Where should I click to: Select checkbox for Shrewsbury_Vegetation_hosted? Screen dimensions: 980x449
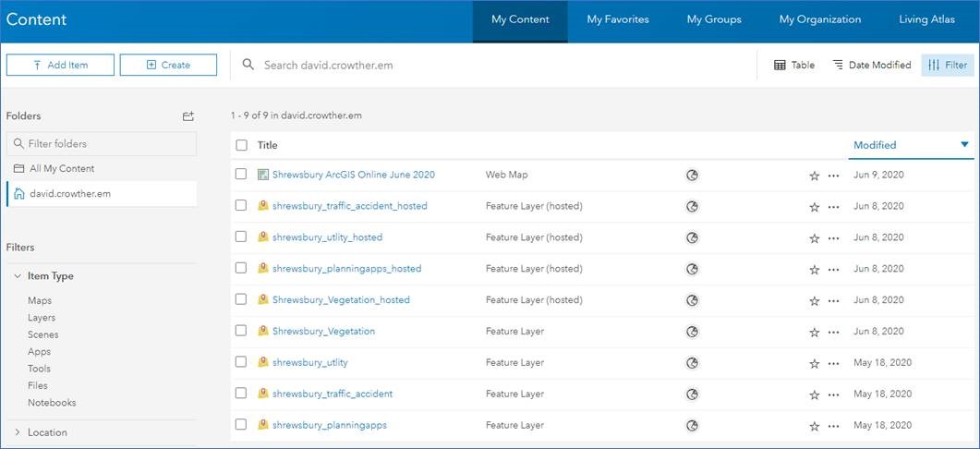241,299
